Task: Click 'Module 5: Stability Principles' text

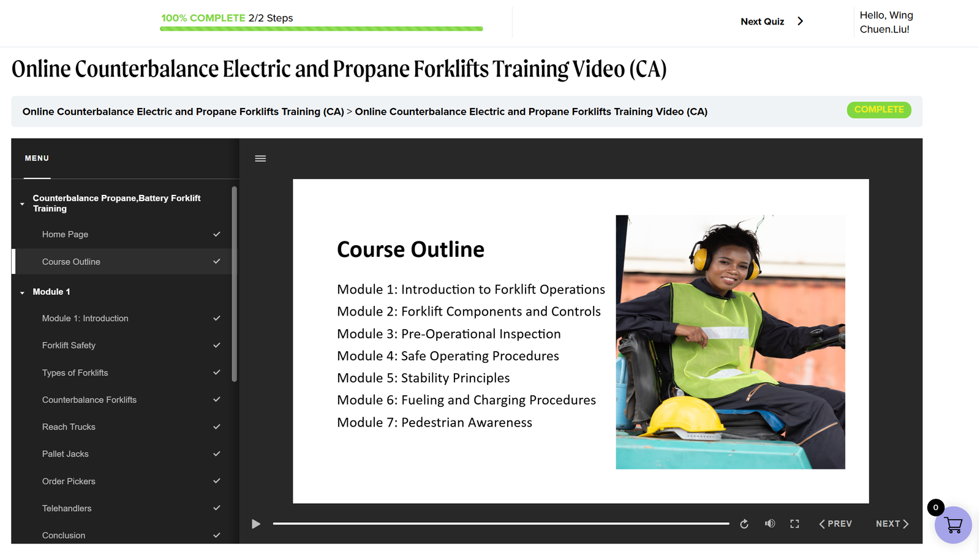Action: point(423,378)
